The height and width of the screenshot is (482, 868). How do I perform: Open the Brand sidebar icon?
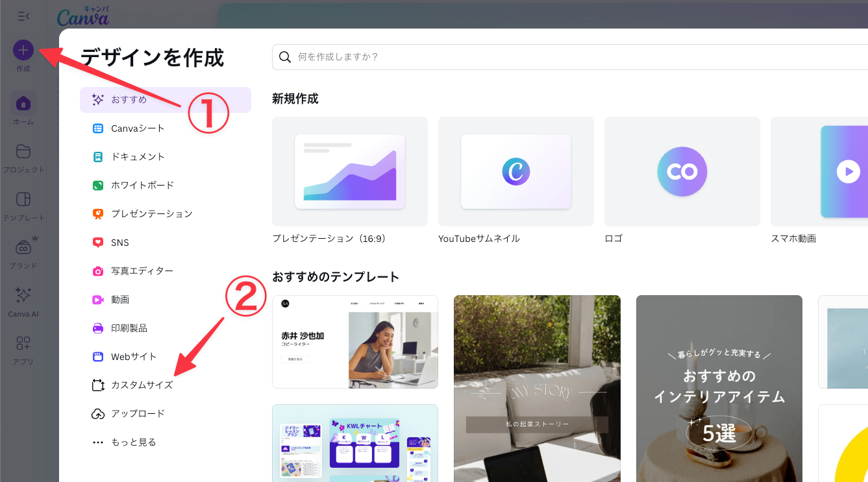[23, 247]
